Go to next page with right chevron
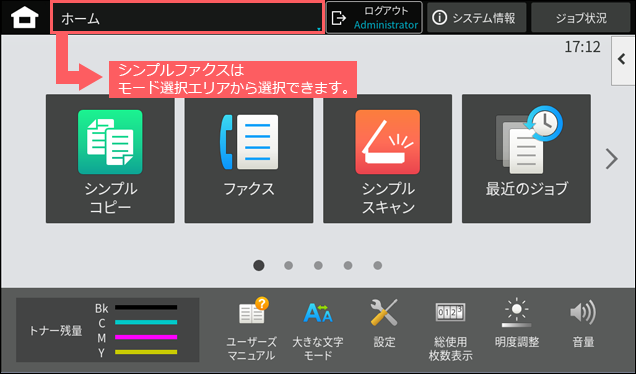Screen dimensions: 636x374 tap(612, 159)
